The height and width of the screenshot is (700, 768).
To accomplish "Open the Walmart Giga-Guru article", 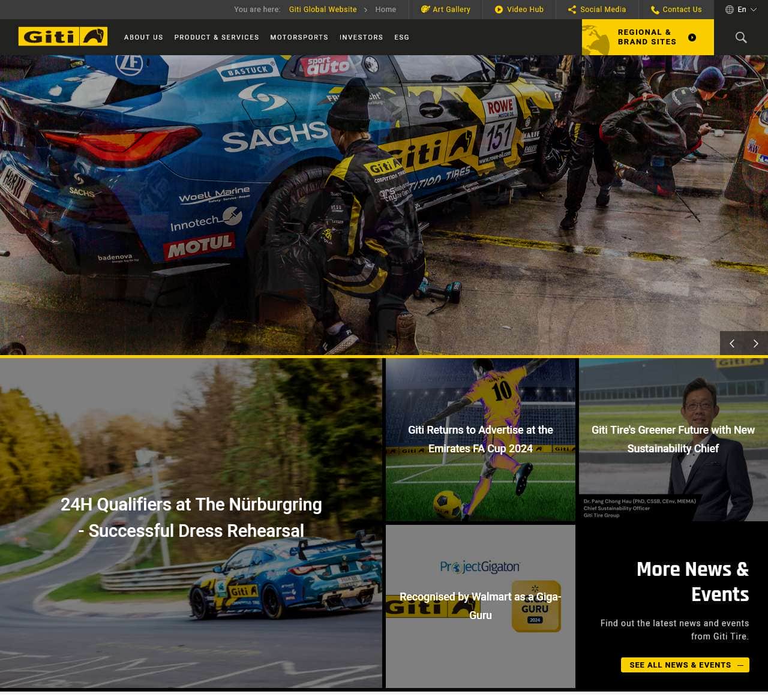I will click(x=481, y=606).
